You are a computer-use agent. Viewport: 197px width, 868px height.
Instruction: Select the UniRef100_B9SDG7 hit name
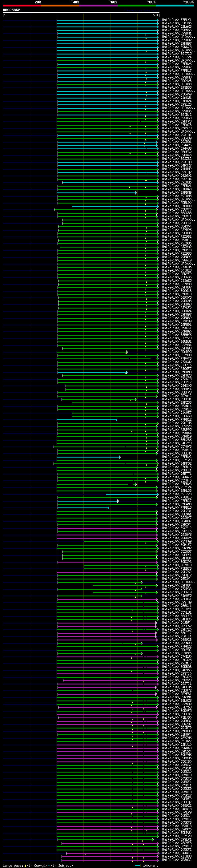pos(176,67)
